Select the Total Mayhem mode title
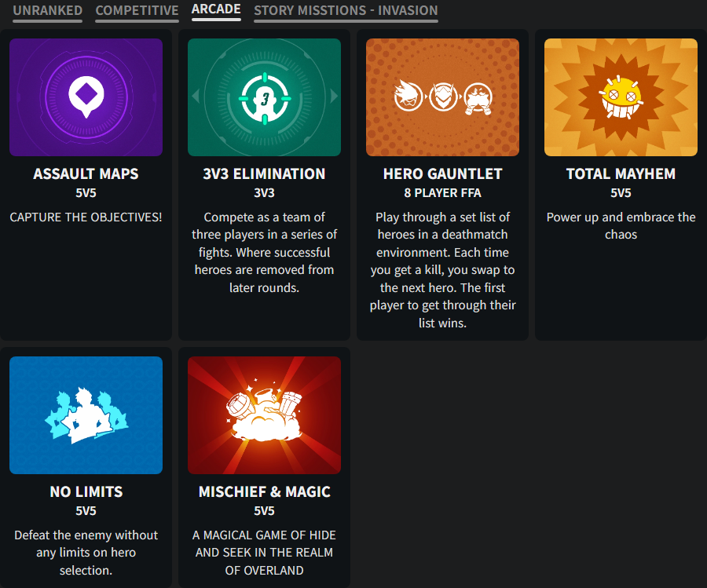The height and width of the screenshot is (588, 707). tap(621, 174)
